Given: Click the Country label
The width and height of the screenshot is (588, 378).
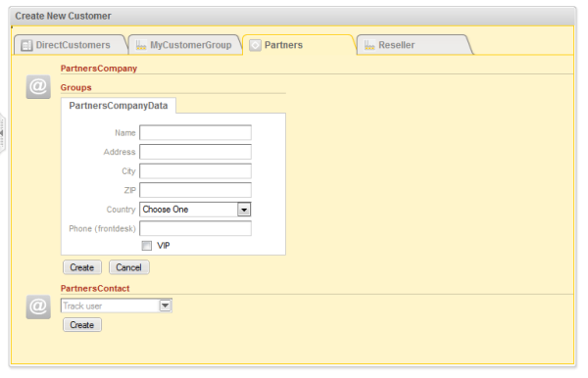Looking at the screenshot, I should click(x=121, y=210).
